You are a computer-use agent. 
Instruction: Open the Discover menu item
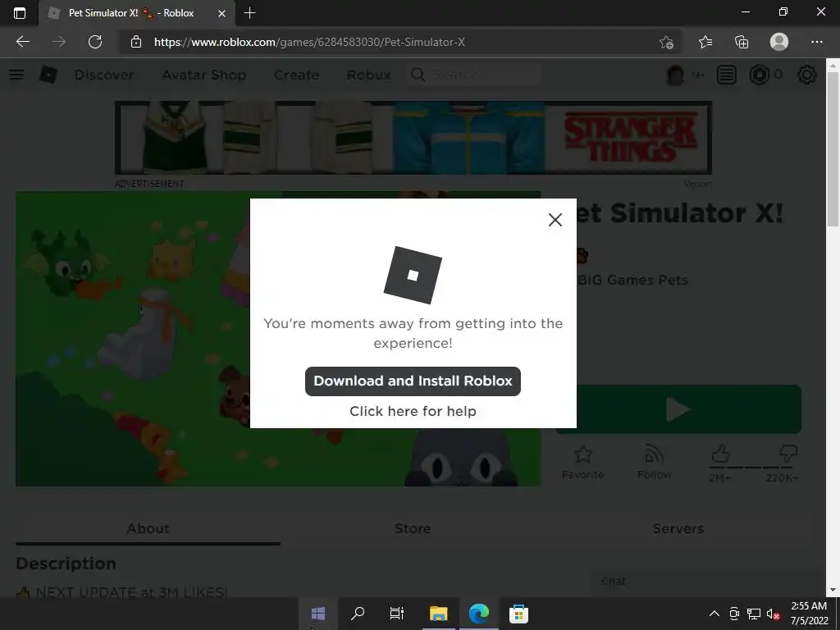pyautogui.click(x=104, y=75)
